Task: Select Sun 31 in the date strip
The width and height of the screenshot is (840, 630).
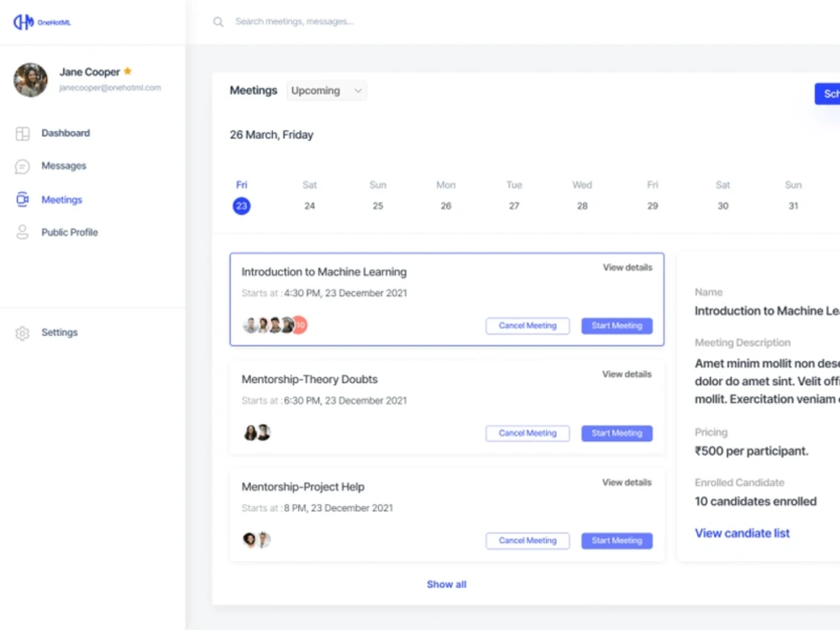Action: [x=794, y=196]
